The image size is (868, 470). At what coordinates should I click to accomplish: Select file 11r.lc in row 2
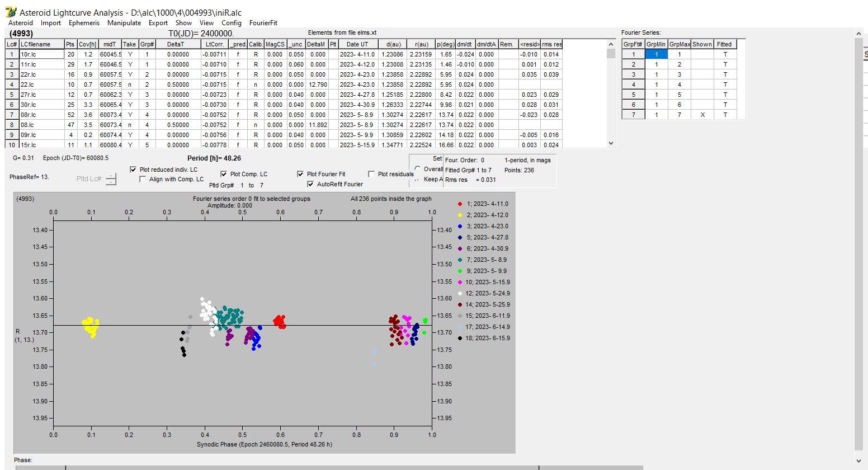(x=42, y=64)
